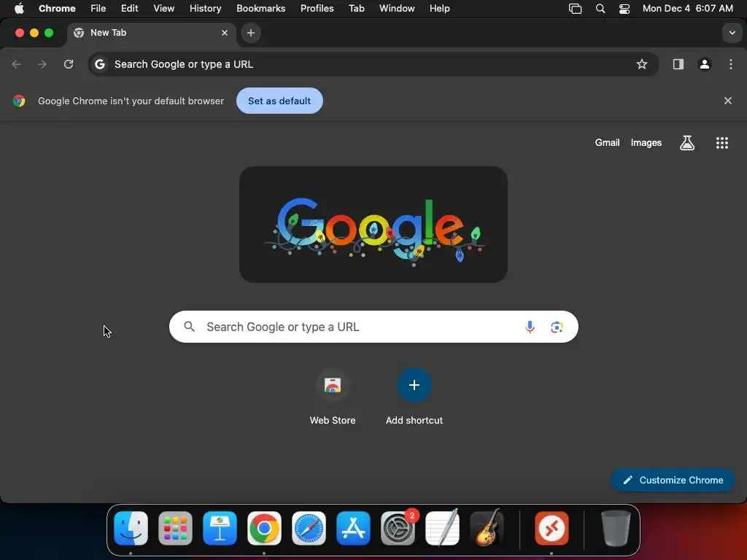
Task: Click Chrome icon in the Dock
Action: (264, 528)
